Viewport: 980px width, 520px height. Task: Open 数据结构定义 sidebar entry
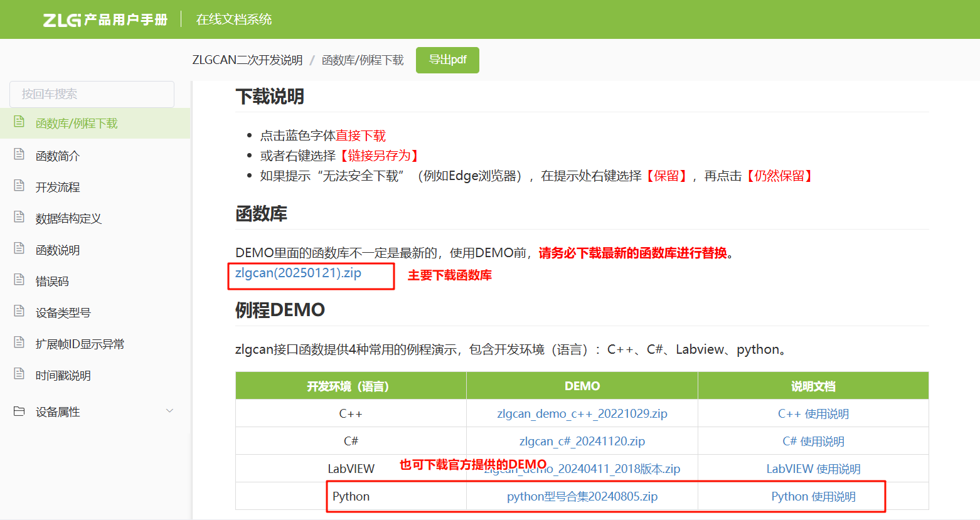(68, 219)
